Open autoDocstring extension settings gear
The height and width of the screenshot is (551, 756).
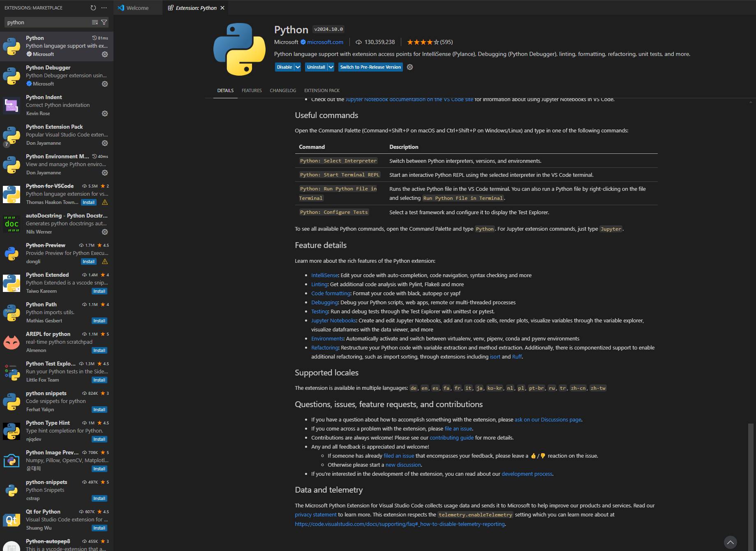coord(105,232)
